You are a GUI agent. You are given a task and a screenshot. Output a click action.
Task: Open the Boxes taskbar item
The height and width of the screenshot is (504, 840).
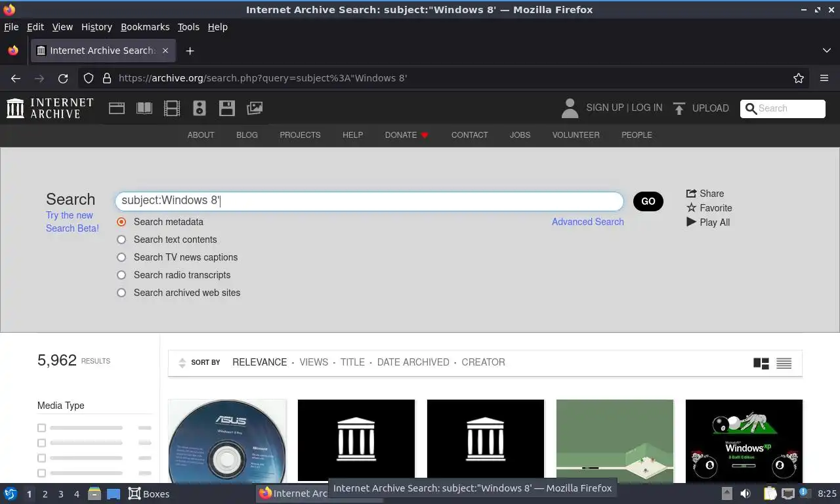[149, 493]
